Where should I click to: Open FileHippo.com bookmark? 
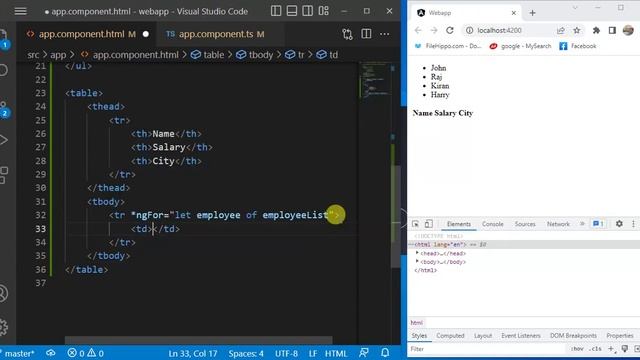(448, 46)
